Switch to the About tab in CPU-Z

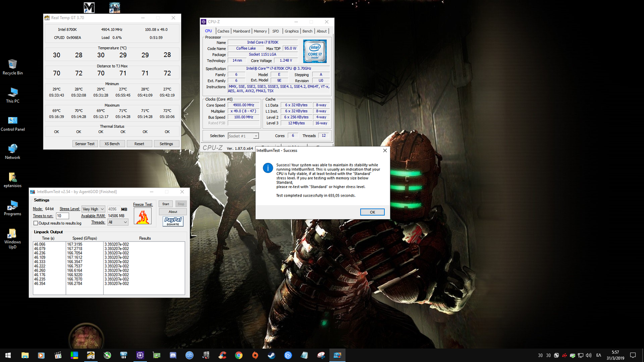321,31
